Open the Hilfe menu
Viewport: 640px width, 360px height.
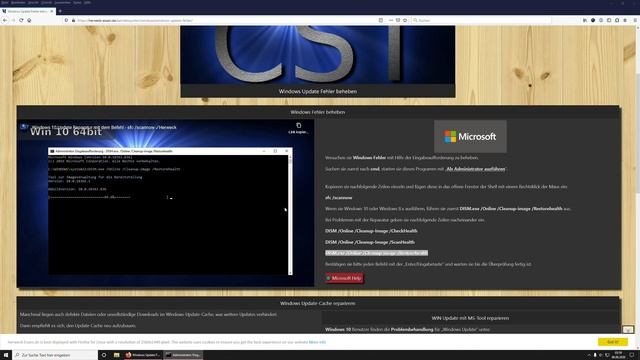(x=87, y=2)
